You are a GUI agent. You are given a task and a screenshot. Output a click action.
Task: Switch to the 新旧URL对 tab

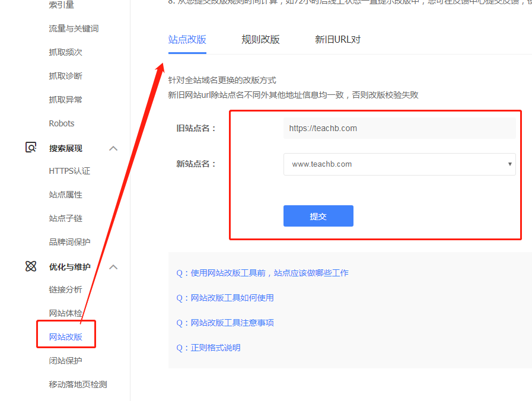tap(337, 39)
